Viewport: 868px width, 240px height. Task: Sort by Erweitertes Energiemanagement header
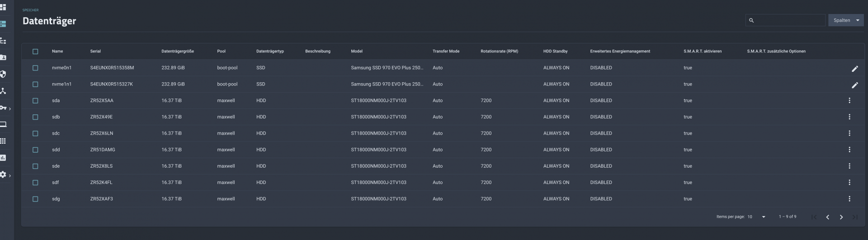point(620,52)
